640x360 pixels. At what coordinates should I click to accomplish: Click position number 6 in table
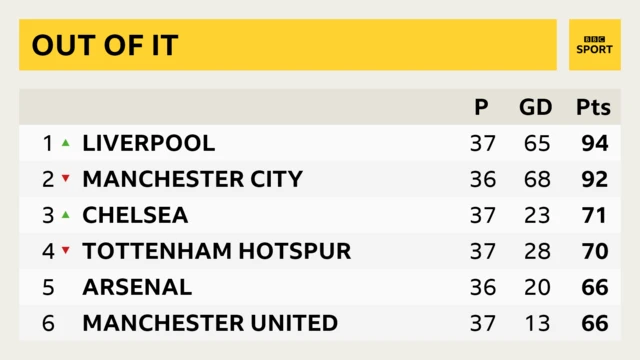[48, 323]
